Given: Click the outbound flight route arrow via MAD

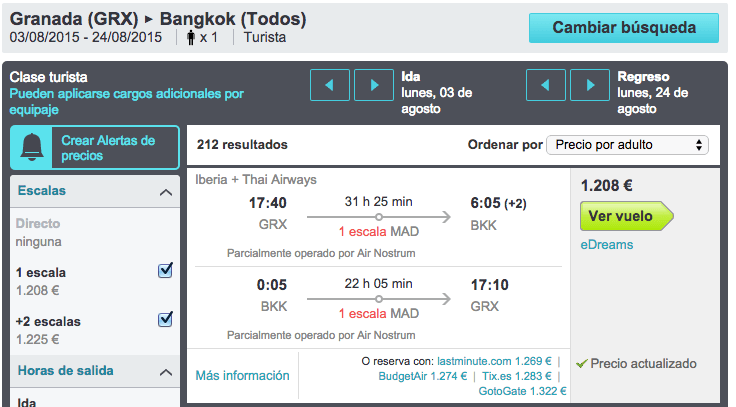Looking at the screenshot, I should click(378, 216).
